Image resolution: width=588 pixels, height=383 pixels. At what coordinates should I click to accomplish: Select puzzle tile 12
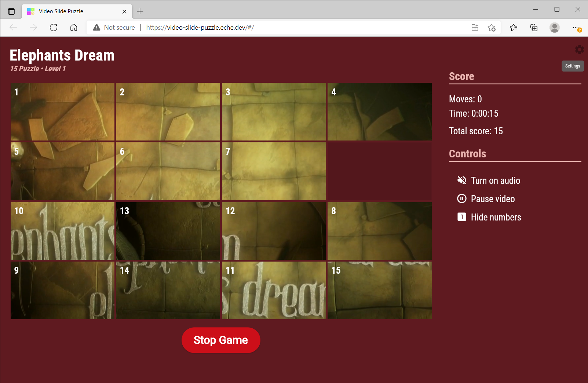pos(274,231)
